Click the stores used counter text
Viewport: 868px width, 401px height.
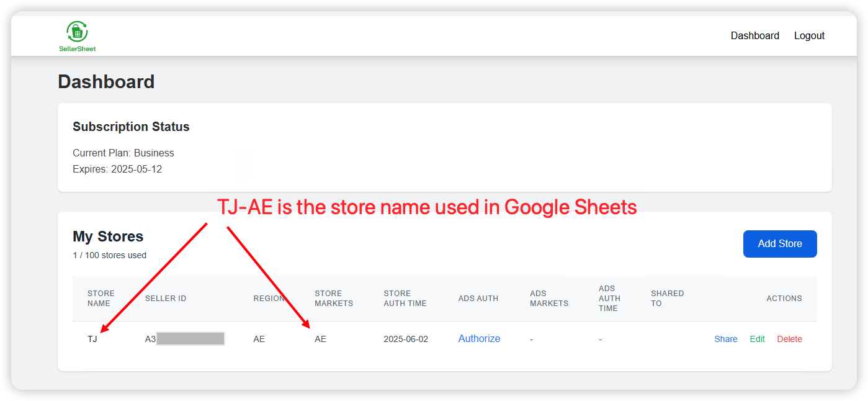pos(109,255)
